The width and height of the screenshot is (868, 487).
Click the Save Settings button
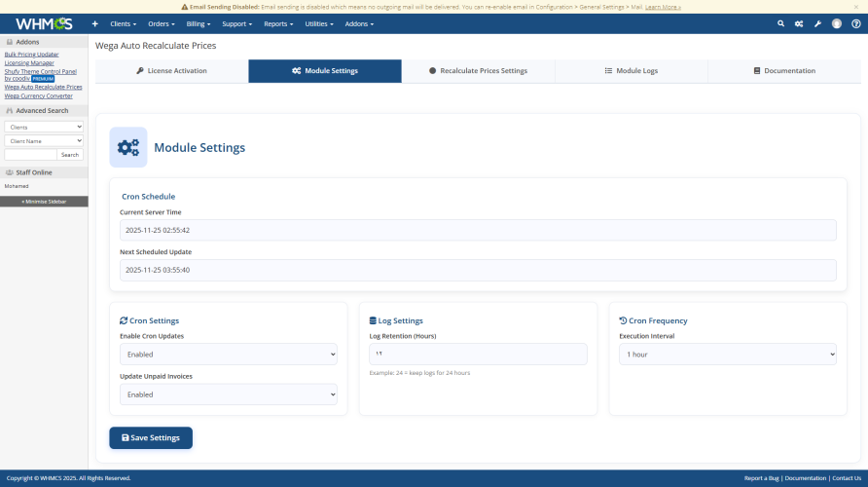click(x=151, y=438)
